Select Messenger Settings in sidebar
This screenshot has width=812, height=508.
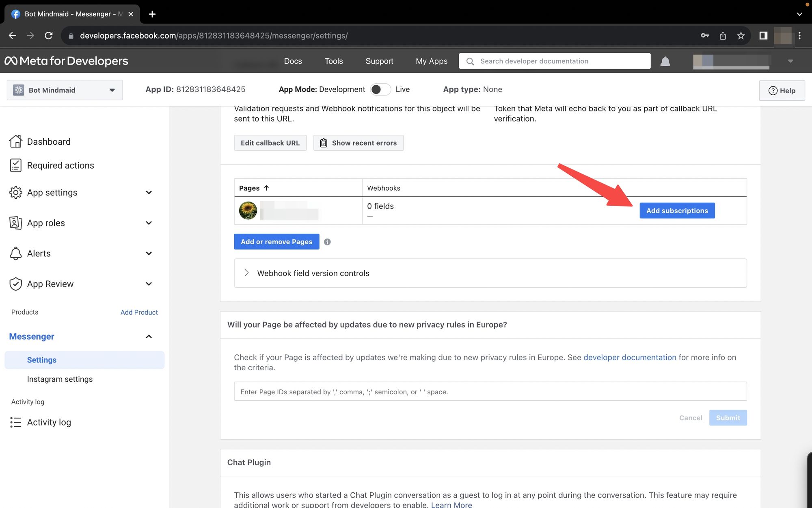tap(84, 360)
